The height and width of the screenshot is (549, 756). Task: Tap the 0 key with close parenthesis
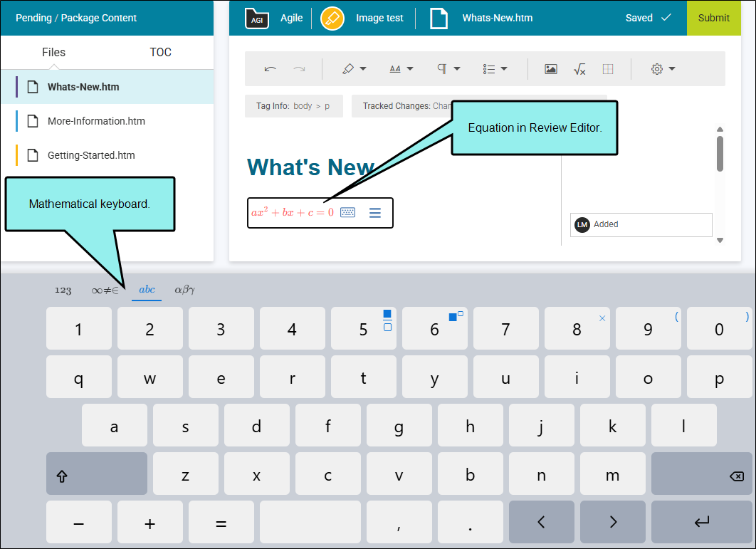[x=720, y=328]
